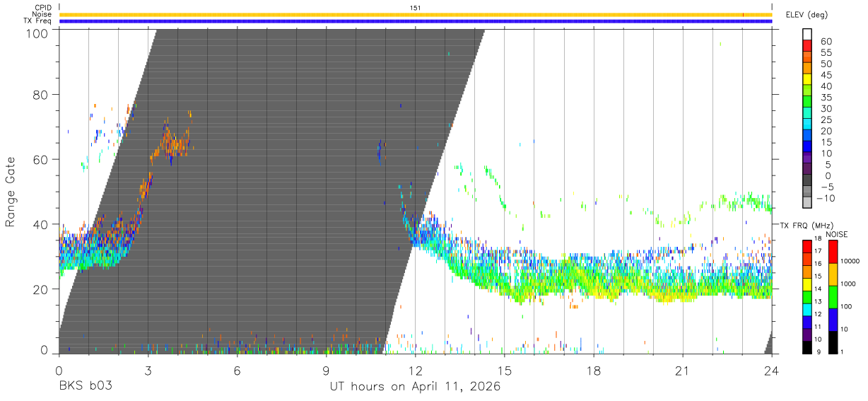This screenshot has width=868, height=401.
Task: Pick the red segment of TX FRQ colorbar
Action: [x=807, y=246]
